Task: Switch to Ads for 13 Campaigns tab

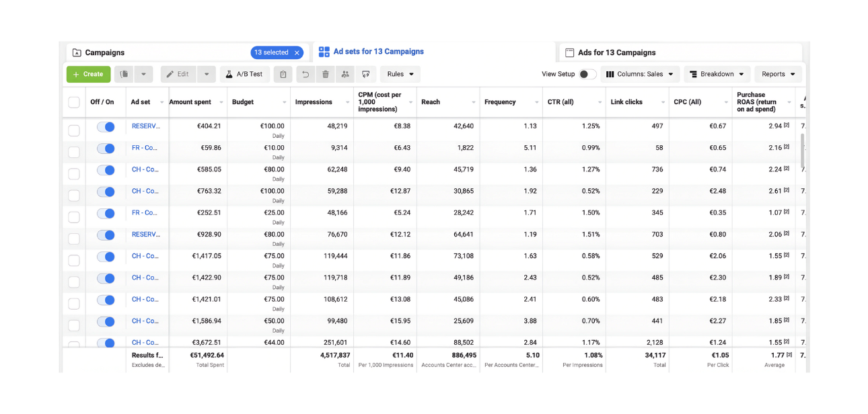Action: tap(680, 52)
